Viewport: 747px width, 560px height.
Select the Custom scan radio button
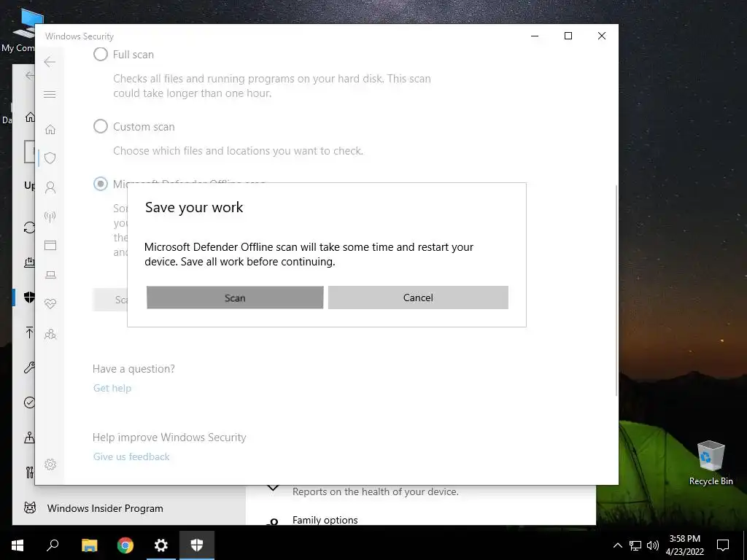point(101,126)
